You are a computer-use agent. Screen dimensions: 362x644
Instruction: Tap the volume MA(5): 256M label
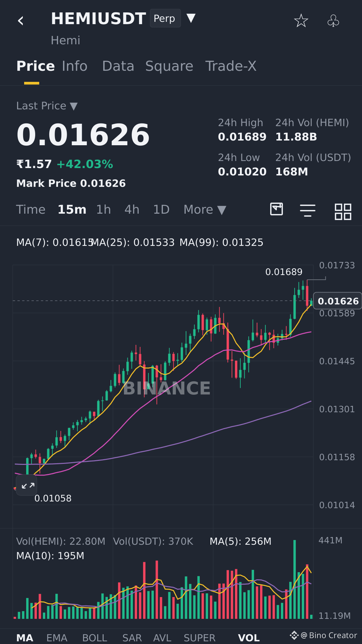point(241,541)
